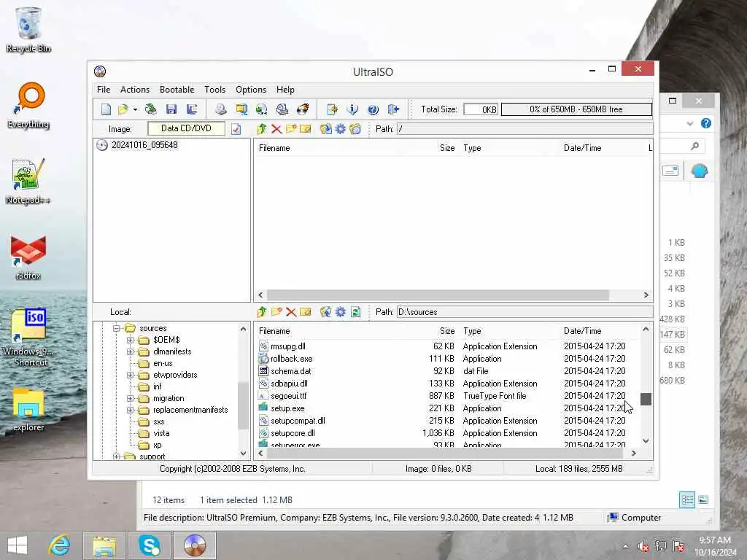
Task: Click the Burn CD/DVD image flame icon
Action: 303,109
